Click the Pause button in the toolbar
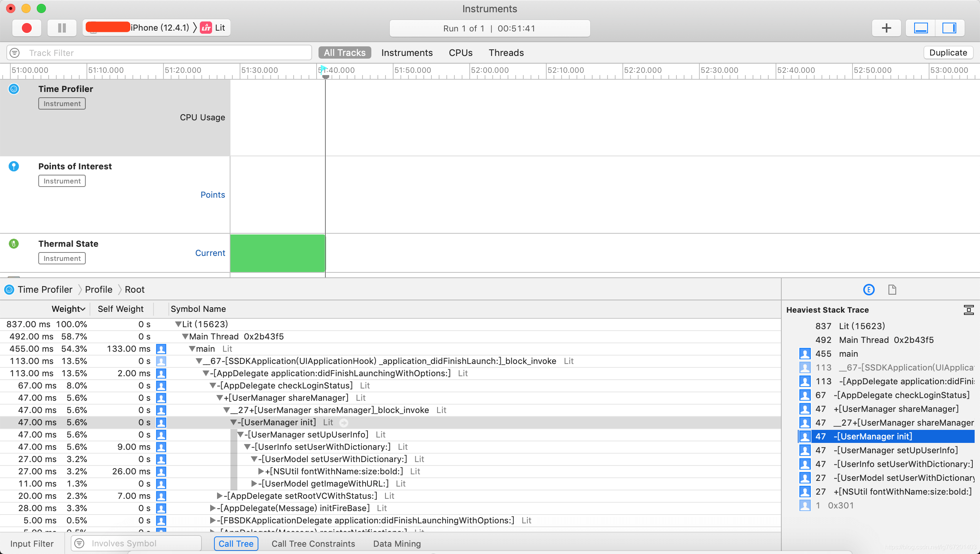The height and width of the screenshot is (554, 980). point(62,28)
